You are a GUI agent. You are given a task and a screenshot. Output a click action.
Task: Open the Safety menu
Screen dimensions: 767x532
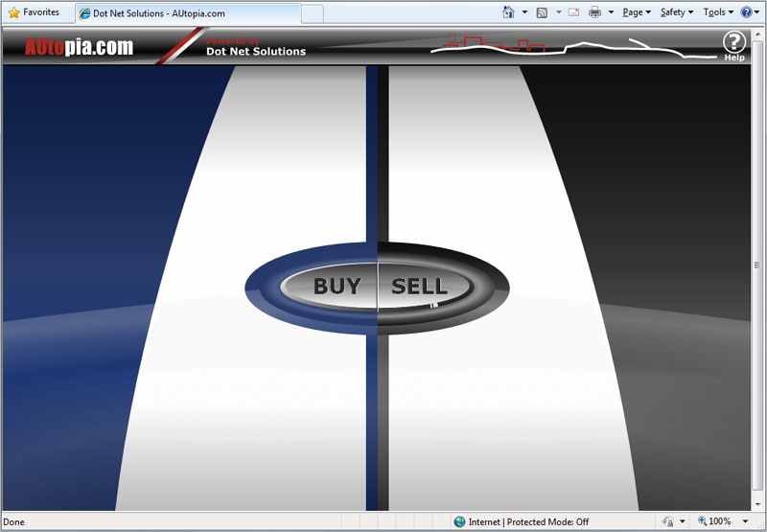click(675, 12)
